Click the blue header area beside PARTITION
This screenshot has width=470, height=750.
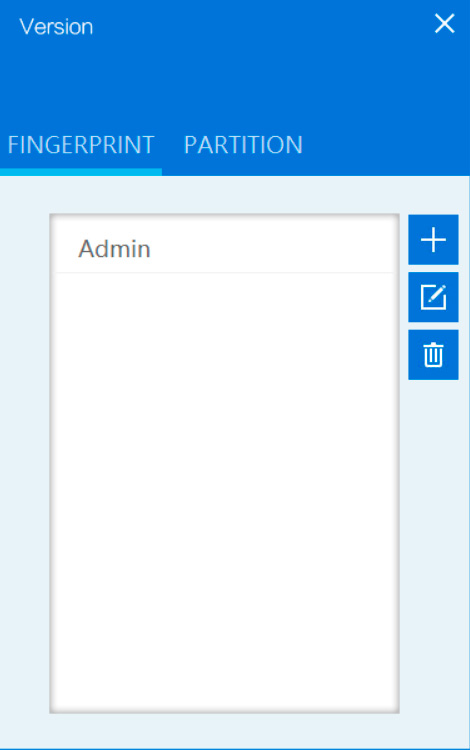[x=387, y=145]
